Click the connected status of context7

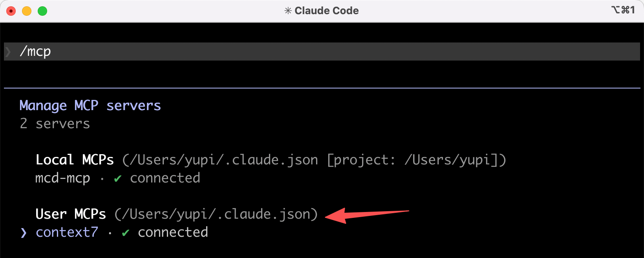click(x=173, y=232)
